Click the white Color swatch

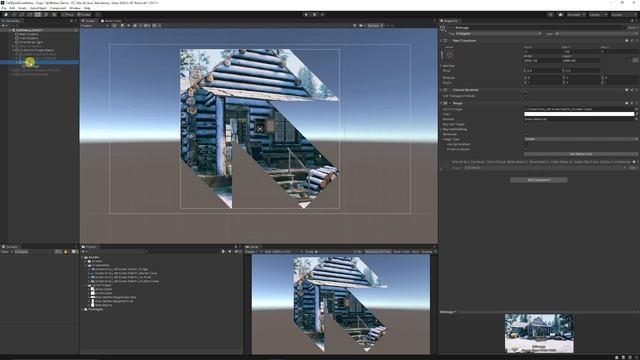point(579,114)
